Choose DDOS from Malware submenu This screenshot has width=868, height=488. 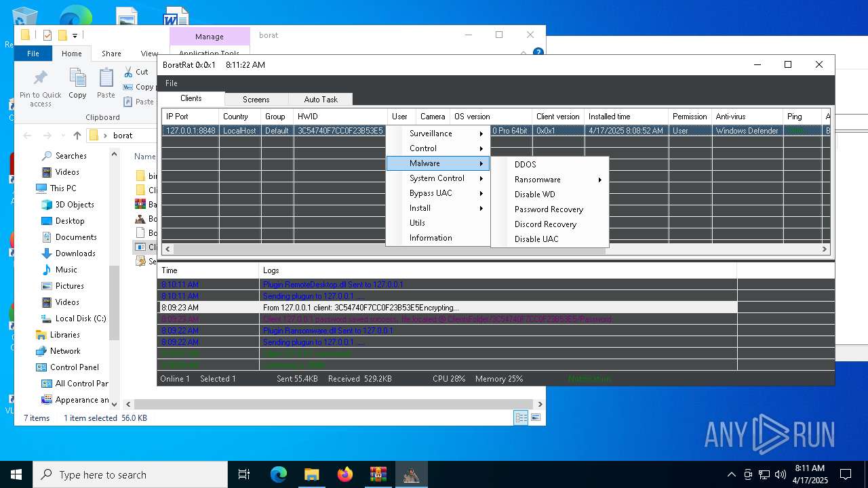[x=550, y=165]
